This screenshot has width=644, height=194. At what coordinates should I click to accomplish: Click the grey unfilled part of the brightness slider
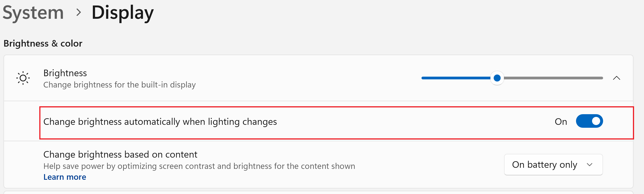[553, 78]
